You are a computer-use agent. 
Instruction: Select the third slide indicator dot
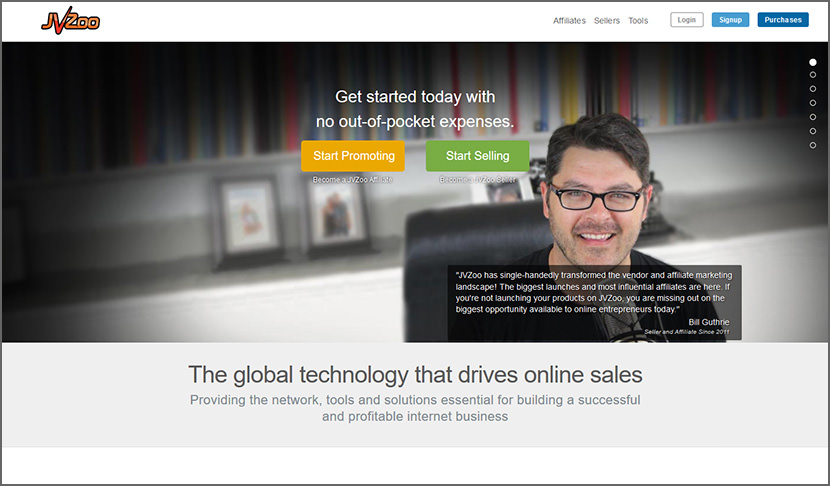pyautogui.click(x=813, y=89)
